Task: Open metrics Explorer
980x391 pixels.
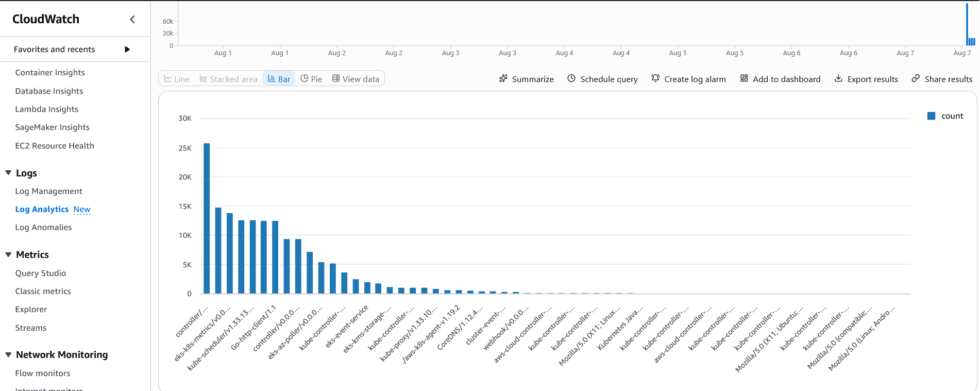Action: 31,309
